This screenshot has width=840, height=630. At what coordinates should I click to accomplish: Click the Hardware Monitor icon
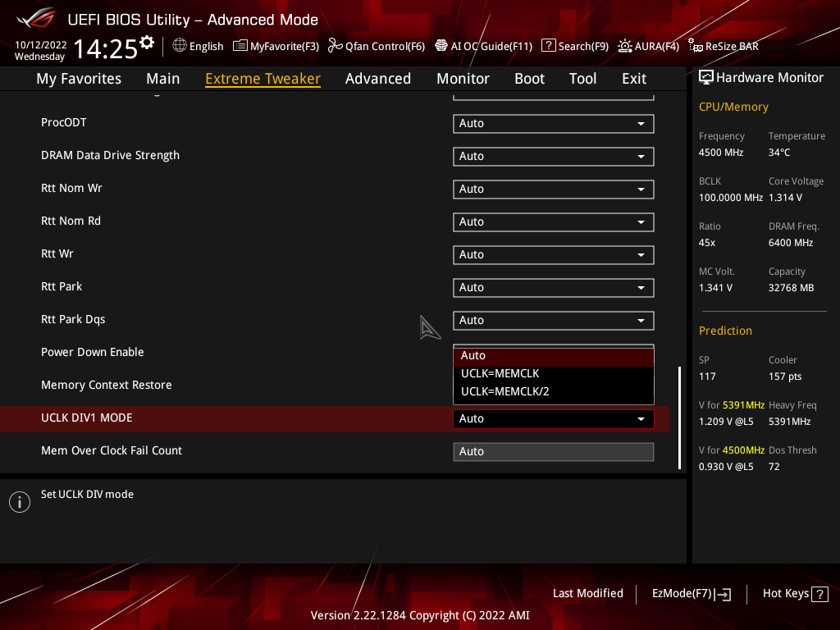[x=706, y=78]
